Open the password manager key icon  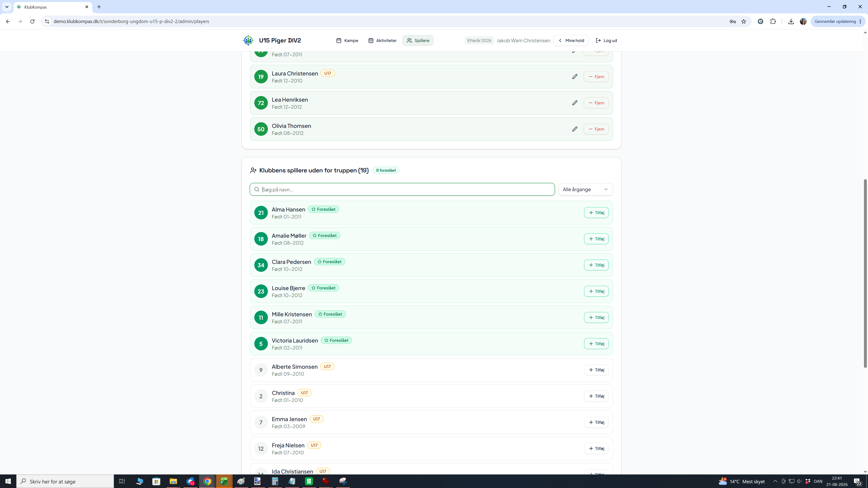pos(733,21)
